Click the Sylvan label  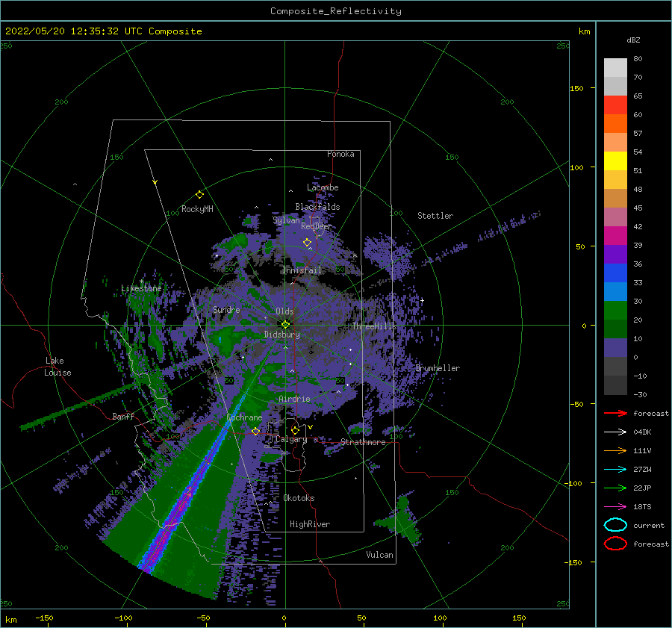tap(286, 220)
